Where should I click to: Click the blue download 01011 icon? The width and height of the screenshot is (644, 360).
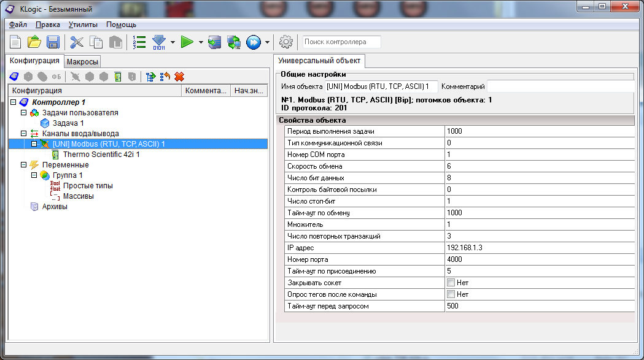159,42
